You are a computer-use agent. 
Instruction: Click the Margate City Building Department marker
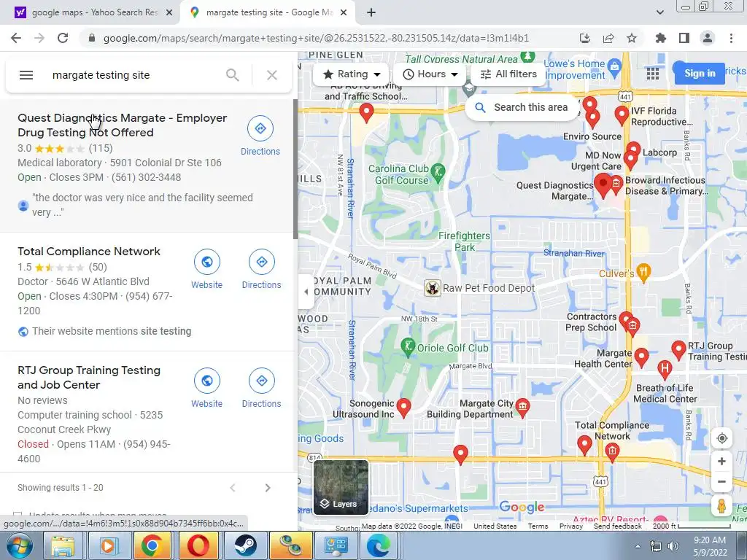[x=522, y=408]
